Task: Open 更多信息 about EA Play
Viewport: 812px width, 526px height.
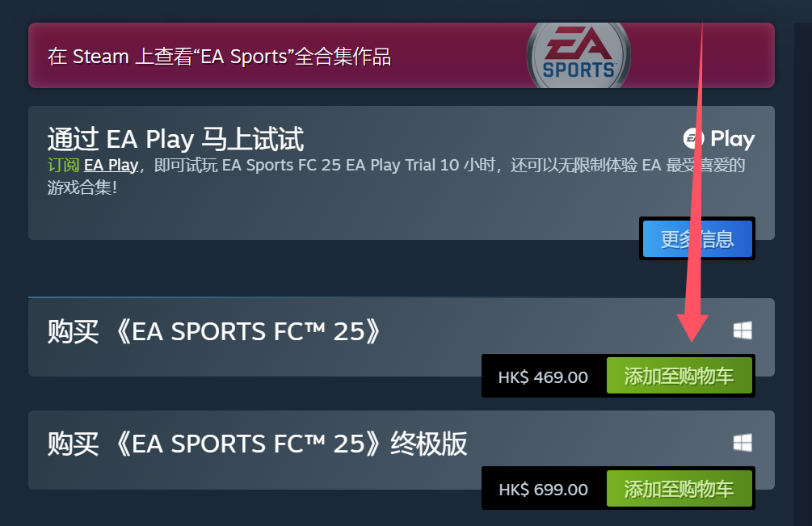Action: tap(697, 238)
